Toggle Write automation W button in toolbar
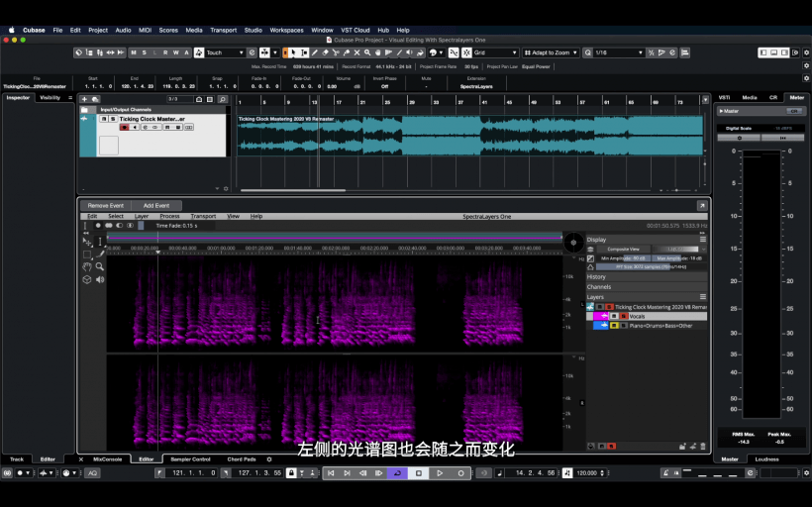Image resolution: width=812 pixels, height=507 pixels. [176, 52]
